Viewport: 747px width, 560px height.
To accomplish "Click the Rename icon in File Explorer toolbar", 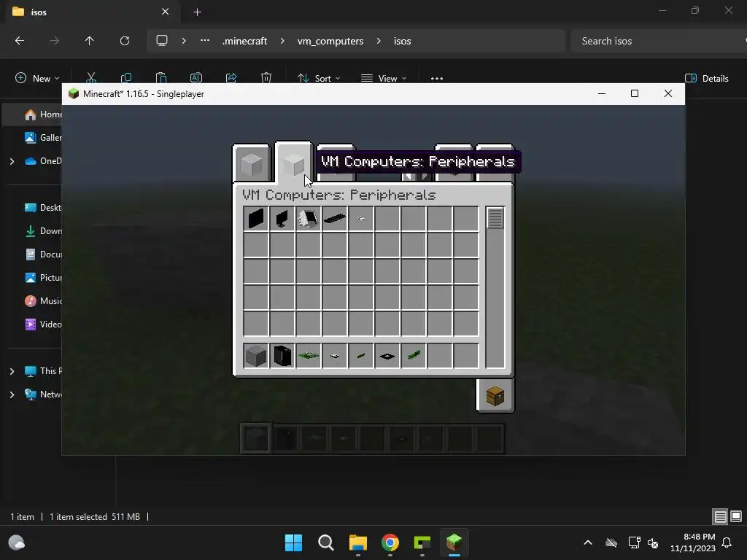I will [196, 78].
